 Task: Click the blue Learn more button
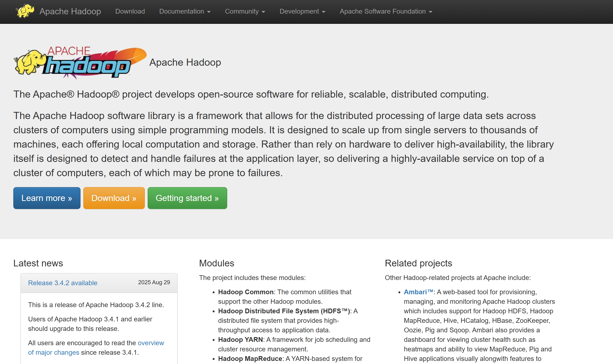click(47, 198)
